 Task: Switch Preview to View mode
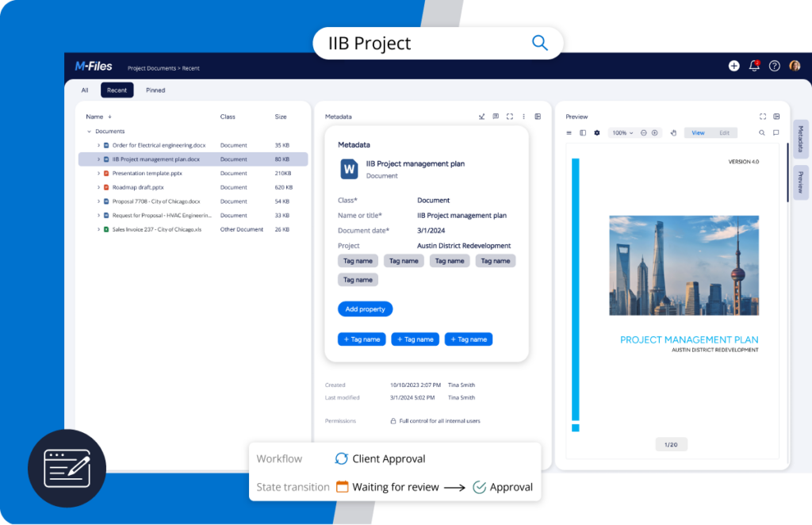tap(698, 132)
